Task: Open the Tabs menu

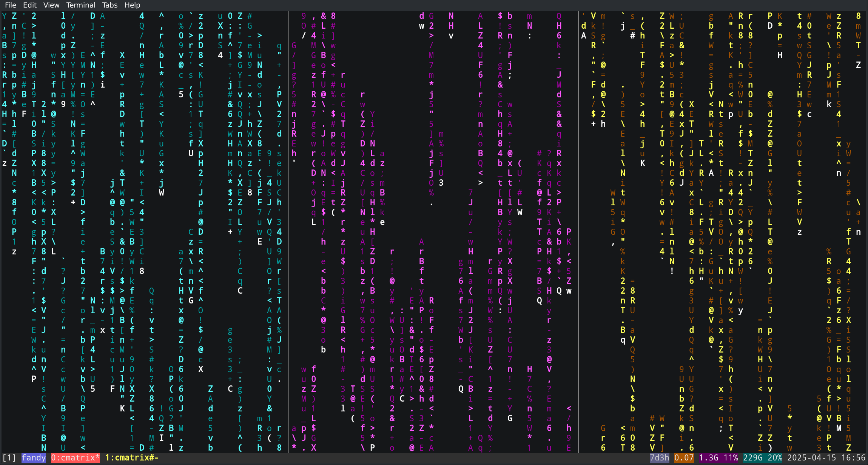Action: (110, 5)
